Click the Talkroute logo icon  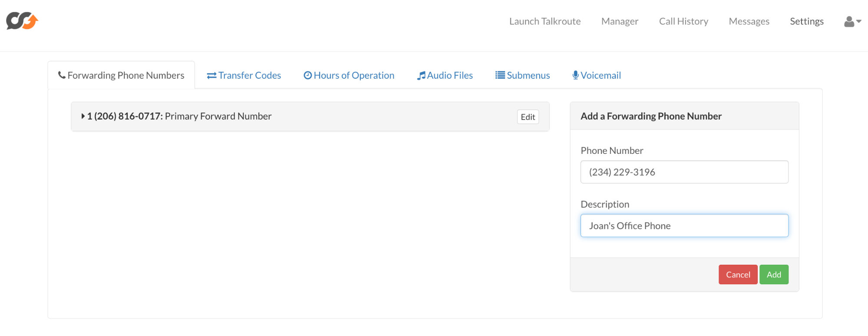pos(22,21)
